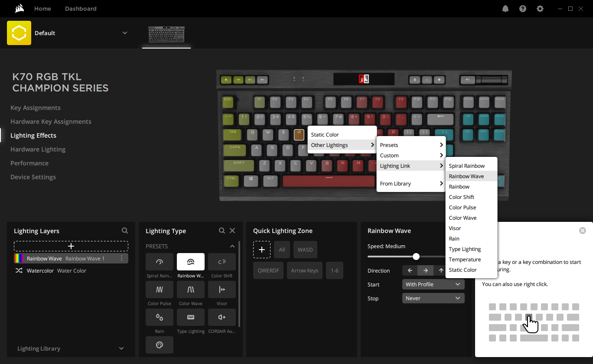Set direction to up arrow
The height and width of the screenshot is (364, 593).
[441, 270]
